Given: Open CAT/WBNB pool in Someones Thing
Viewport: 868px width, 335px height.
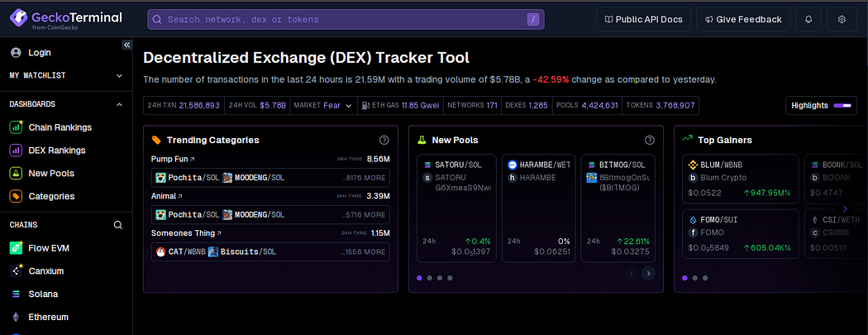Looking at the screenshot, I should 181,252.
